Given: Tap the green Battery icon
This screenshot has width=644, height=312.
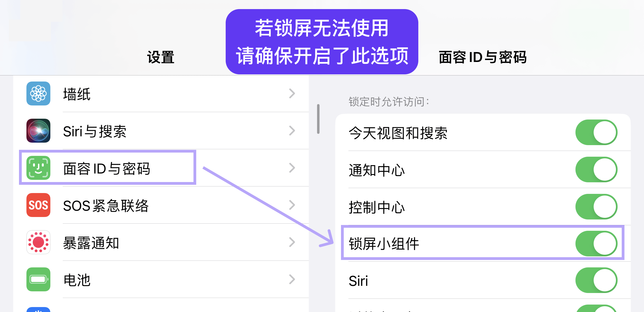Looking at the screenshot, I should point(38,280).
